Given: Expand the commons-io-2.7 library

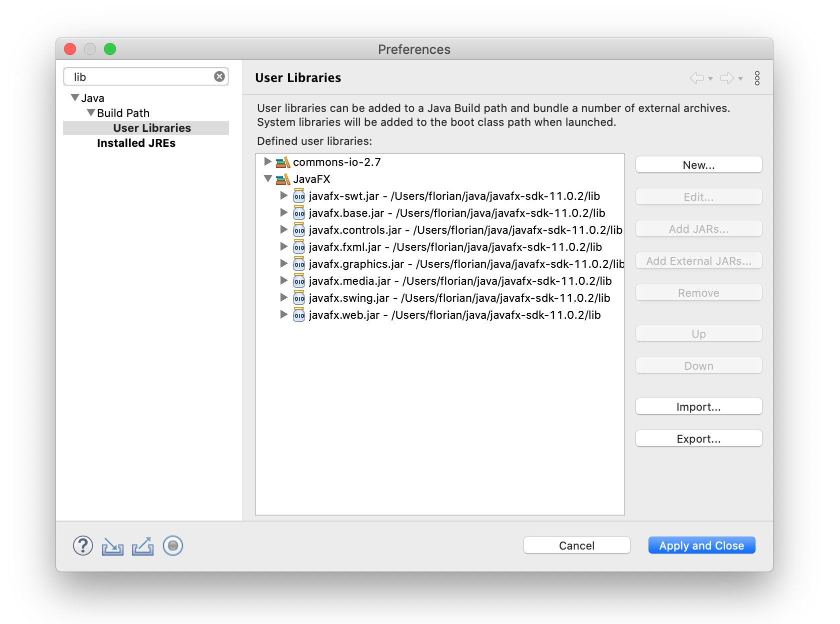Looking at the screenshot, I should 267,161.
